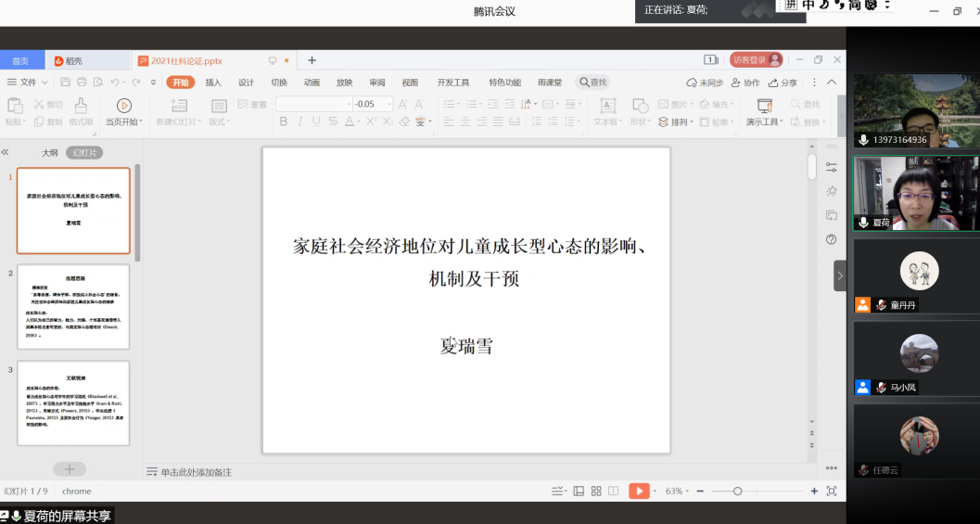This screenshot has height=524, width=980.
Task: Click the save icon in quick access toolbar
Action: (x=64, y=83)
